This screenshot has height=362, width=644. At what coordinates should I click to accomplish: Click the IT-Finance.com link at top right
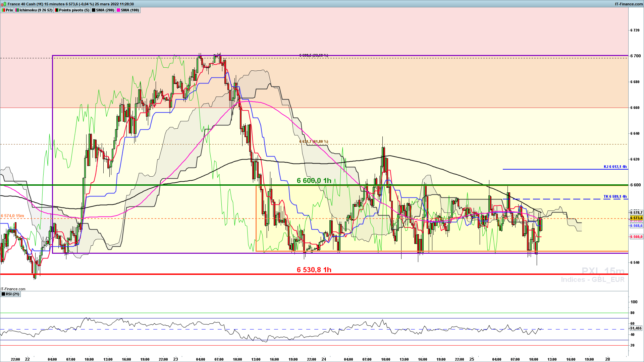click(x=629, y=4)
